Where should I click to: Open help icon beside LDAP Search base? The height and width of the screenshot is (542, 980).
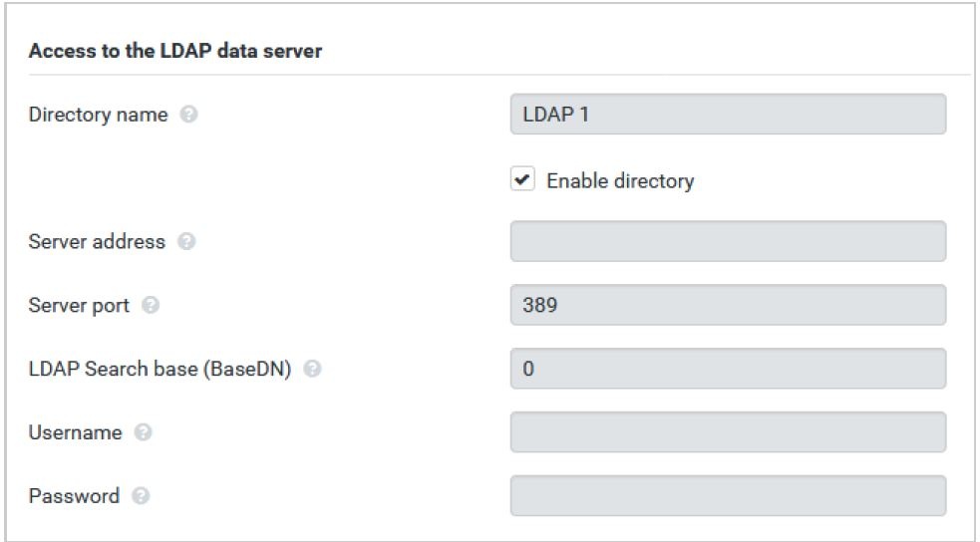(x=312, y=369)
